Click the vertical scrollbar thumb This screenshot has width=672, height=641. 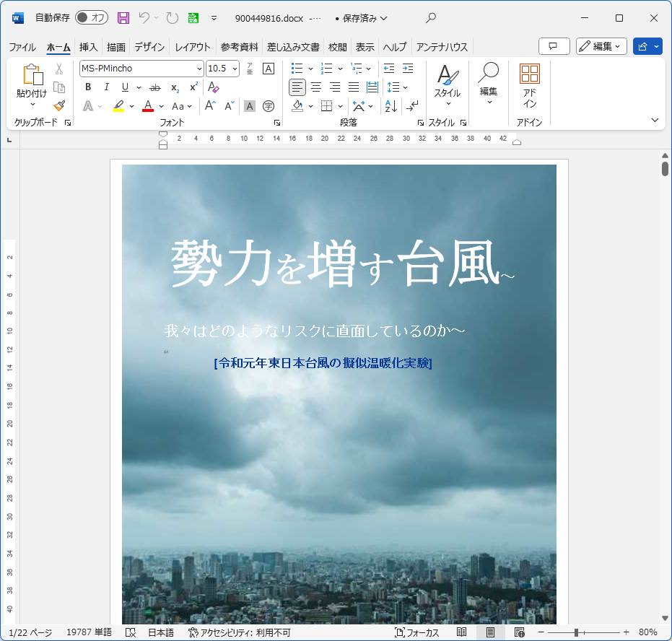point(665,170)
